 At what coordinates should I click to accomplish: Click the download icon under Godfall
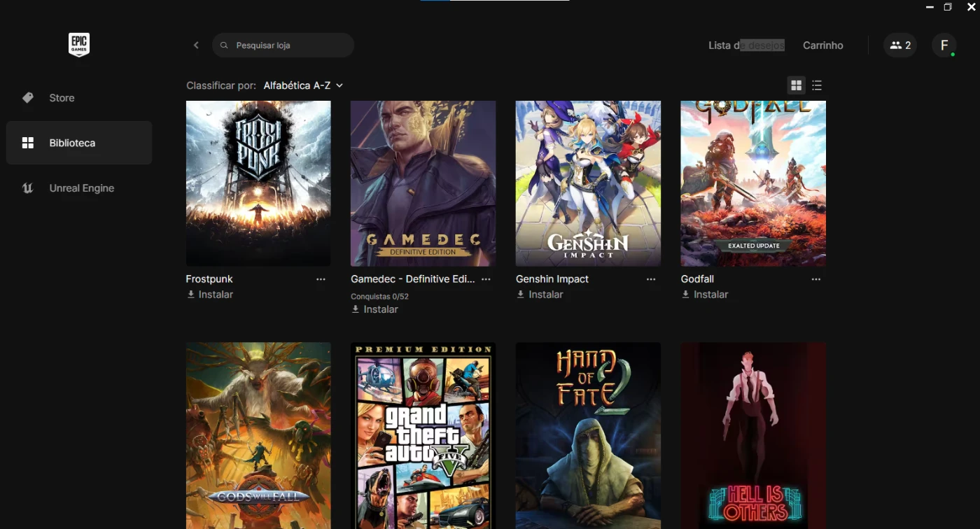click(x=686, y=295)
